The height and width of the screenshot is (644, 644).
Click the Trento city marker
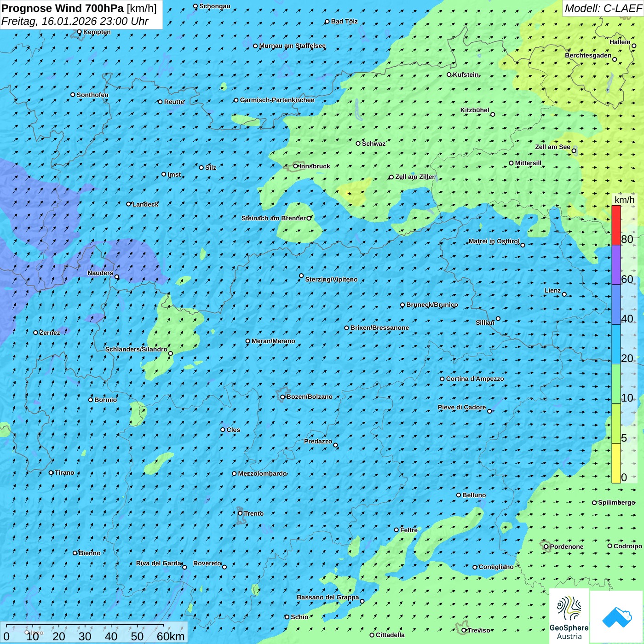pyautogui.click(x=240, y=513)
